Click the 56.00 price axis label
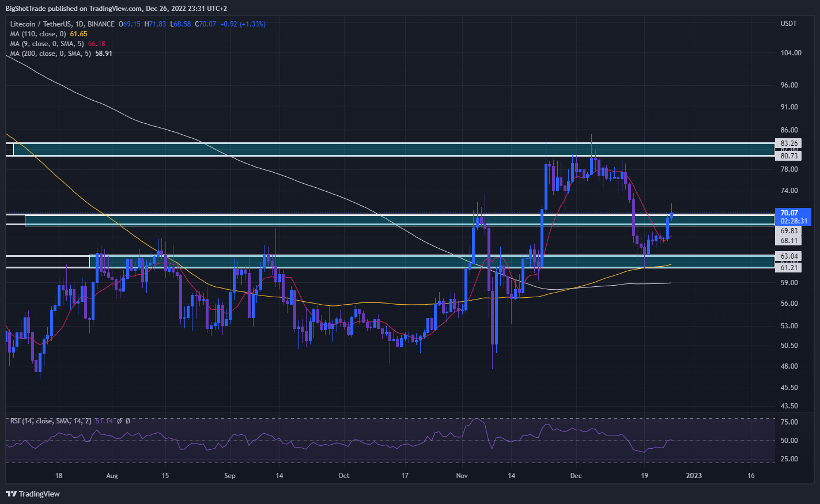 pos(789,304)
